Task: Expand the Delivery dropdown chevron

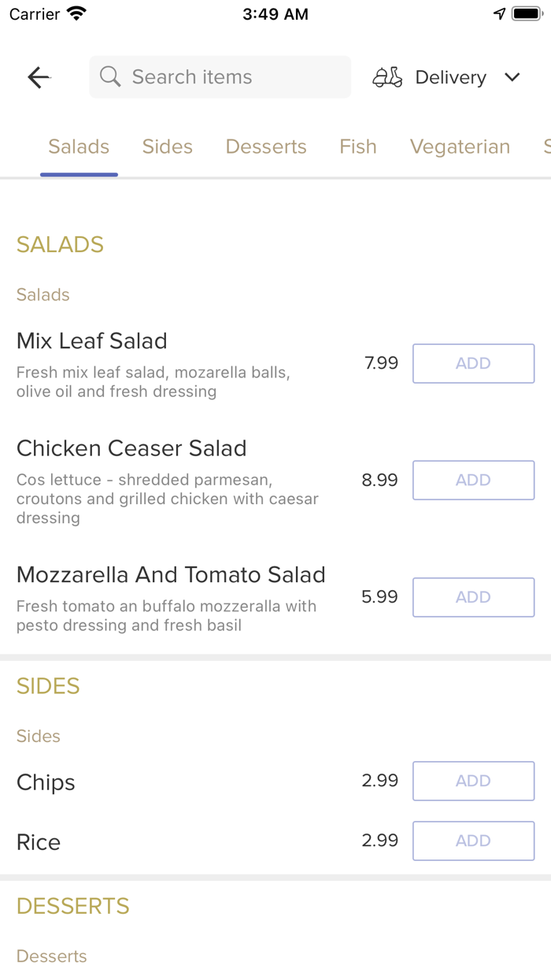Action: [512, 77]
